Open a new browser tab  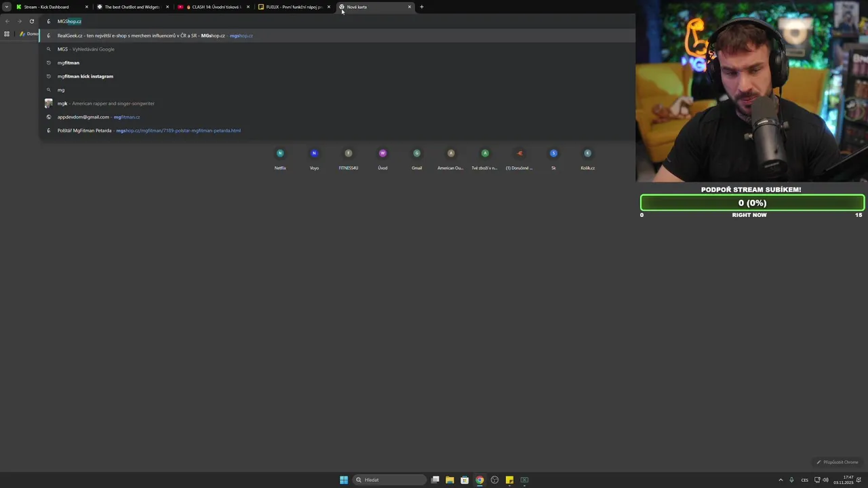coord(422,7)
